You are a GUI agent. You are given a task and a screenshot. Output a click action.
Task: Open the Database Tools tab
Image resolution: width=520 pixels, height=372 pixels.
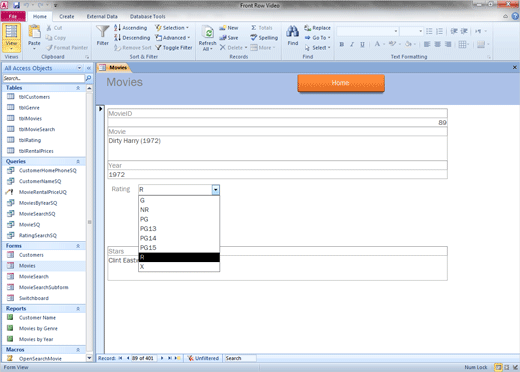[147, 16]
